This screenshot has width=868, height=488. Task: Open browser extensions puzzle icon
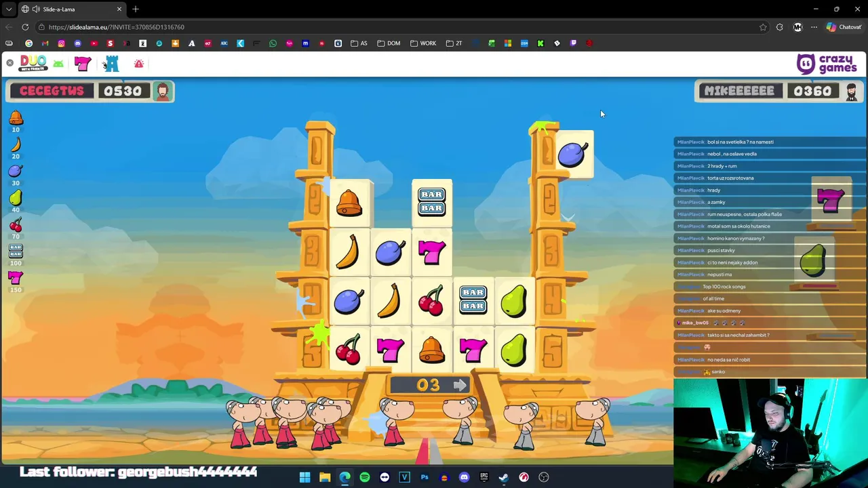pos(779,27)
